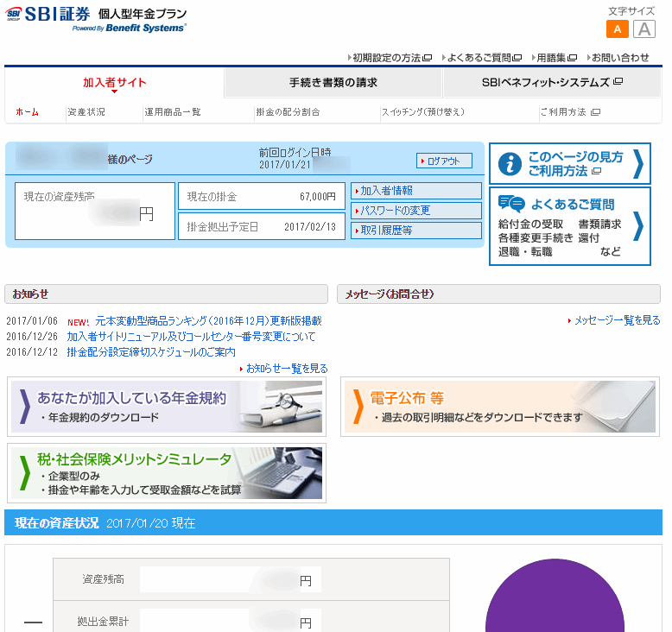Select 資産状況 in the submenu
672x632 pixels.
pos(86,112)
